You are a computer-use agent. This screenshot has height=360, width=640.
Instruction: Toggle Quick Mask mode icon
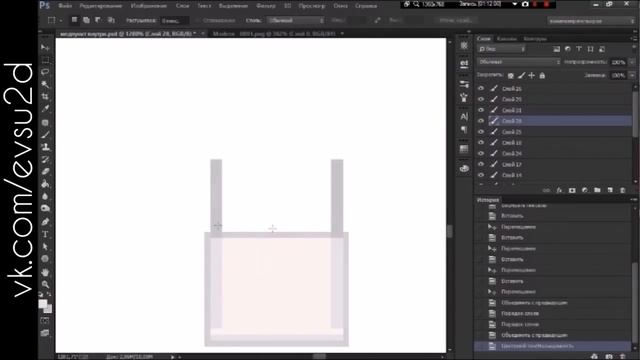(x=45, y=321)
